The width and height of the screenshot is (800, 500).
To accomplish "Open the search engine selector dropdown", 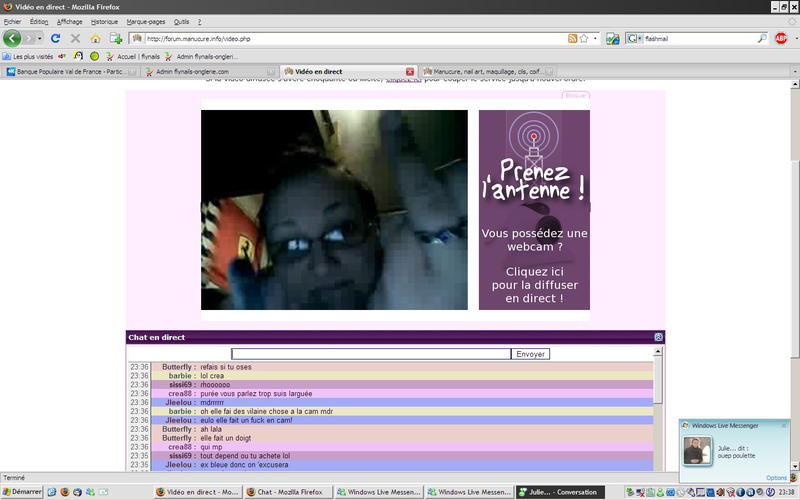I will click(639, 38).
